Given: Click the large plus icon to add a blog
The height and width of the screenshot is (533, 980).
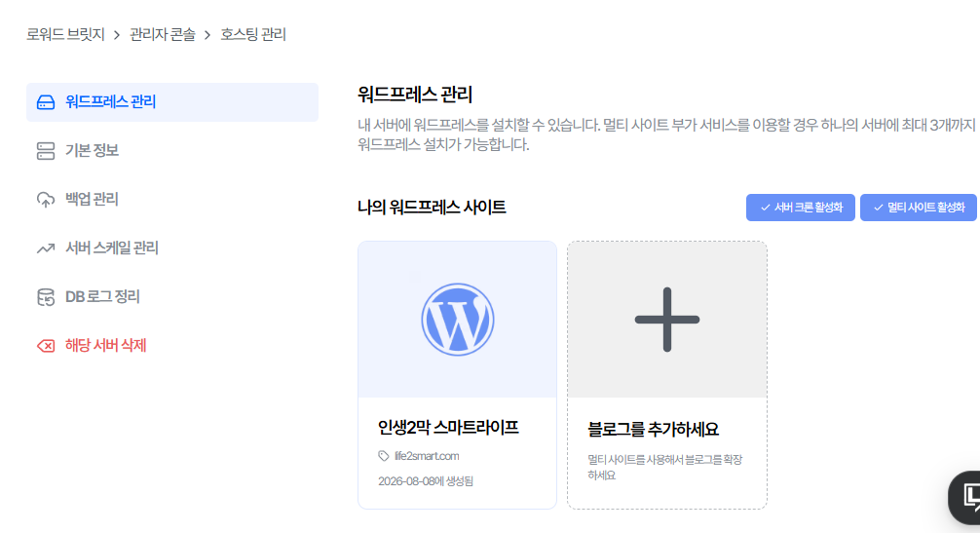Looking at the screenshot, I should coord(667,320).
